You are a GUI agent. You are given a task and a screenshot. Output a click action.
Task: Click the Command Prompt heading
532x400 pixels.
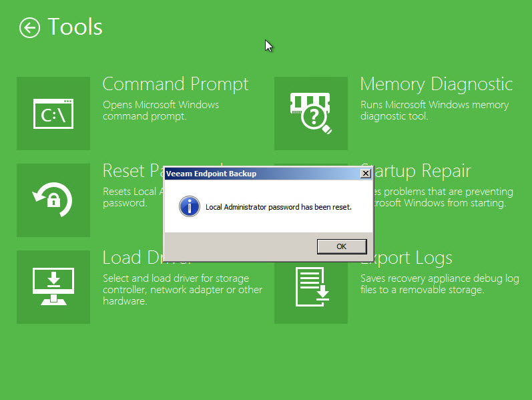[176, 84]
